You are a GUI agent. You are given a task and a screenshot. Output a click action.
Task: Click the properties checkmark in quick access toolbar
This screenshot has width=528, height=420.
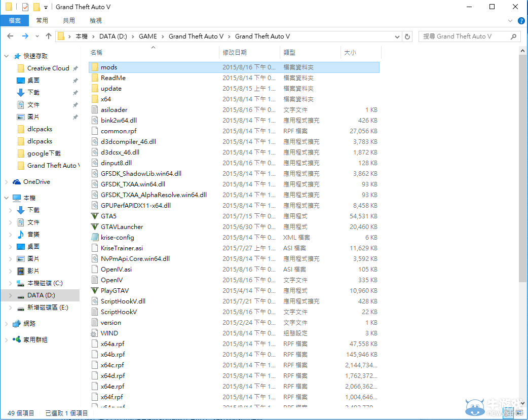coord(25,7)
